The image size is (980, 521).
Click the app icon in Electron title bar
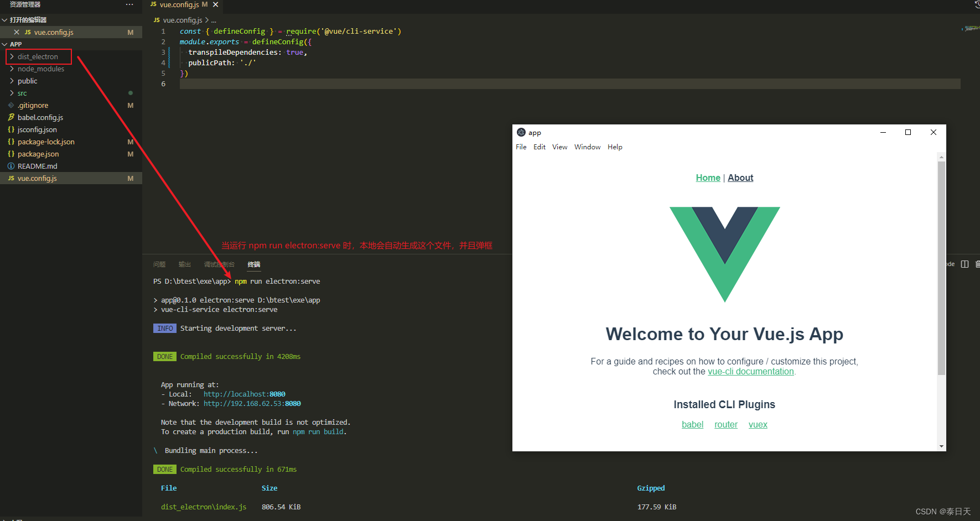click(x=521, y=132)
